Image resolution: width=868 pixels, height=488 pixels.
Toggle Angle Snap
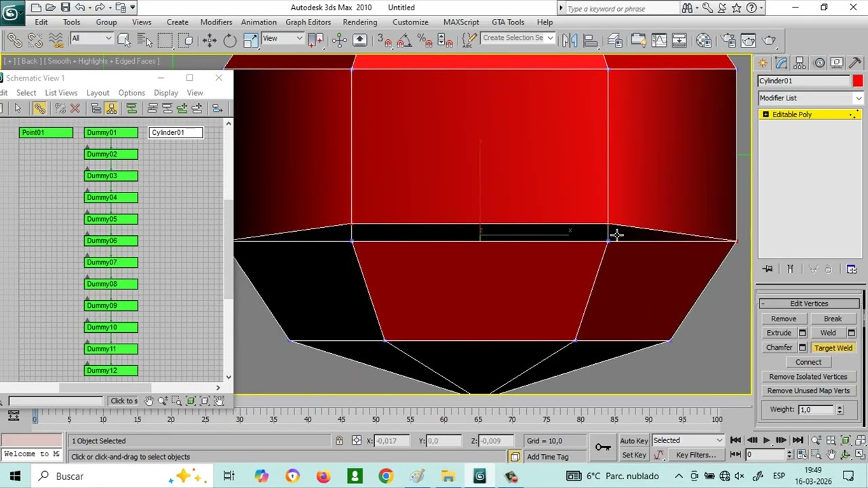point(404,41)
